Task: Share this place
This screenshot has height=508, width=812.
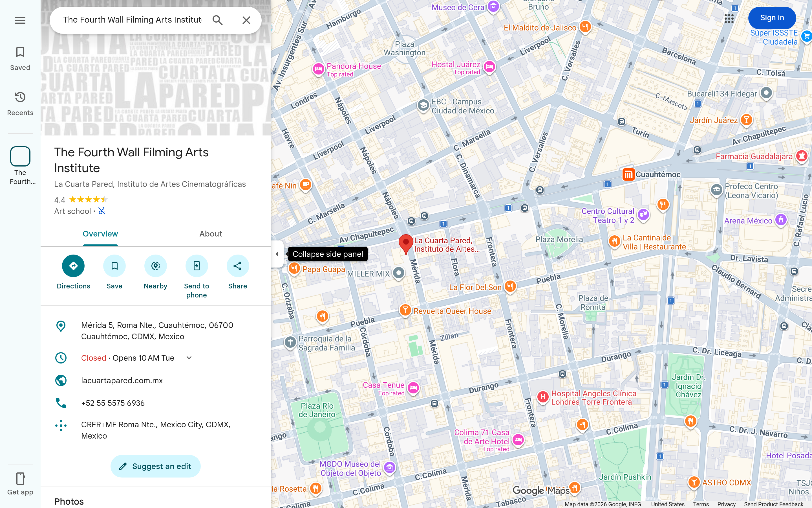Action: tap(238, 272)
